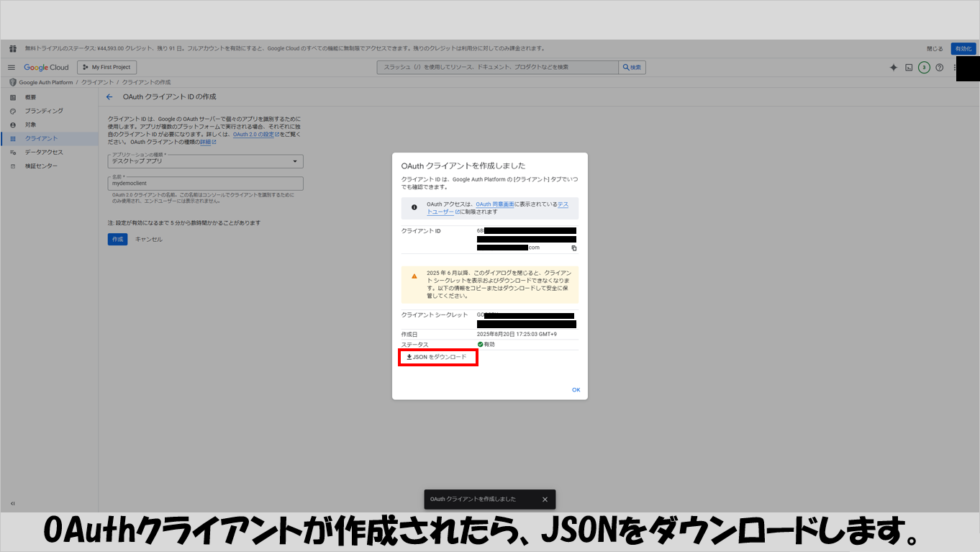Open the hamburger navigation menu
Screen dimensions: 980x552
(x=12, y=68)
